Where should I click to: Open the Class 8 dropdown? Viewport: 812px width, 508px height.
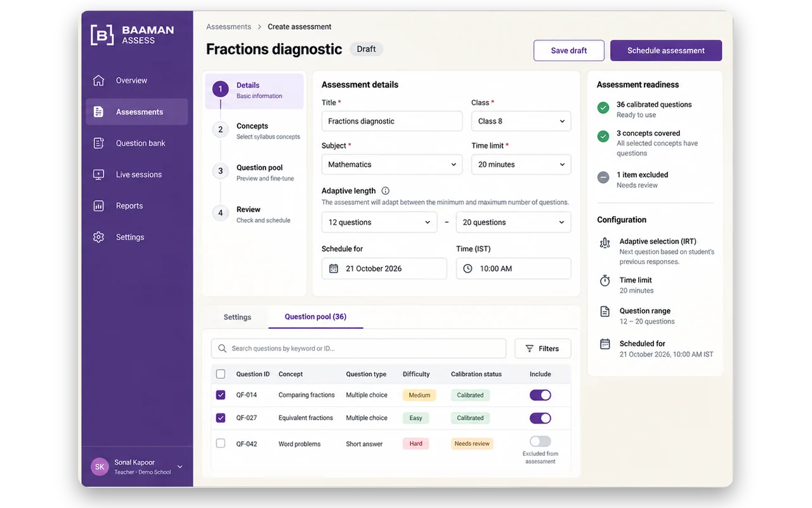click(521, 121)
